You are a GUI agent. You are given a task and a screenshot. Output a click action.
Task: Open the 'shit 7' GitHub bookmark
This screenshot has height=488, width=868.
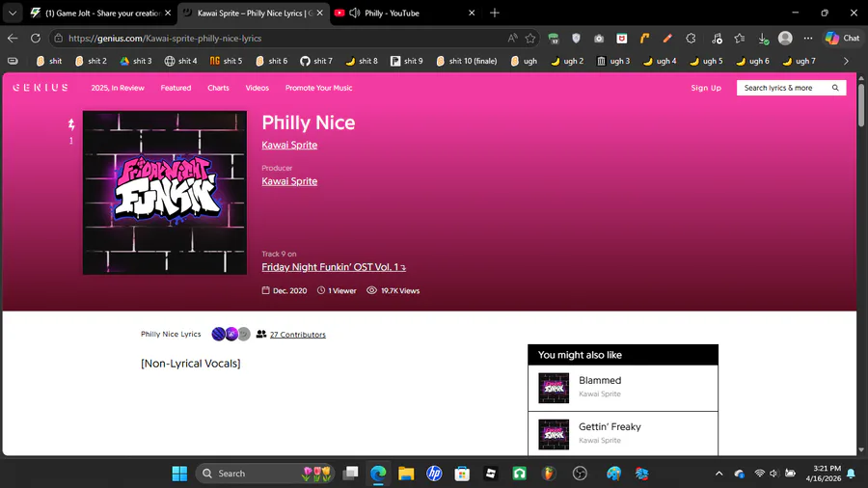(316, 61)
